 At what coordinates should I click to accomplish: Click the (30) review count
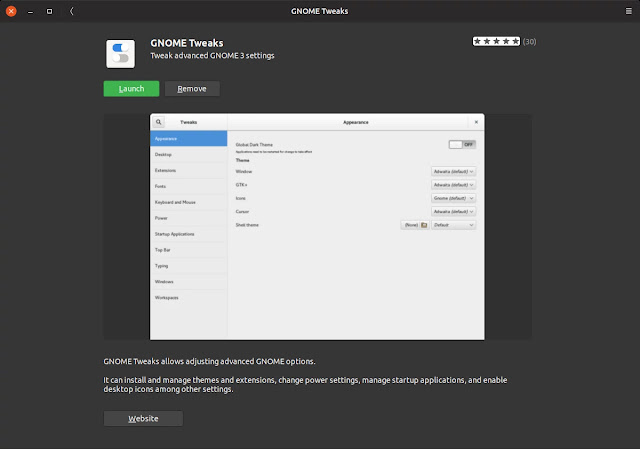click(529, 42)
